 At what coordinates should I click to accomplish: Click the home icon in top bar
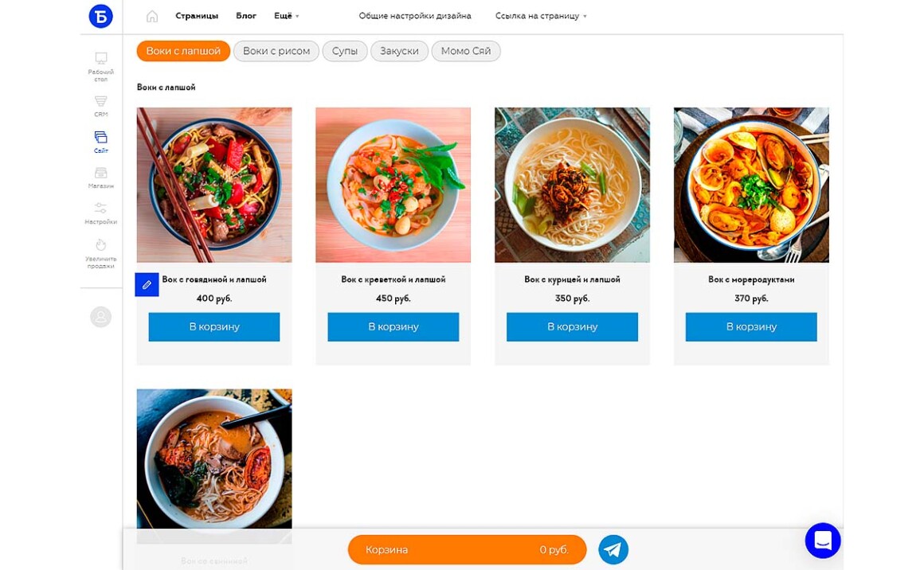coord(152,17)
